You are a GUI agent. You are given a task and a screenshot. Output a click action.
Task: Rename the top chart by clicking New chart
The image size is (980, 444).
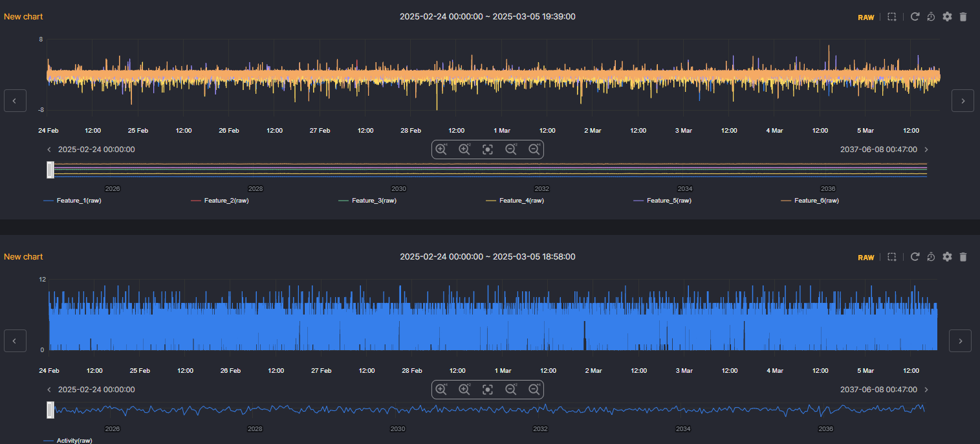[23, 16]
